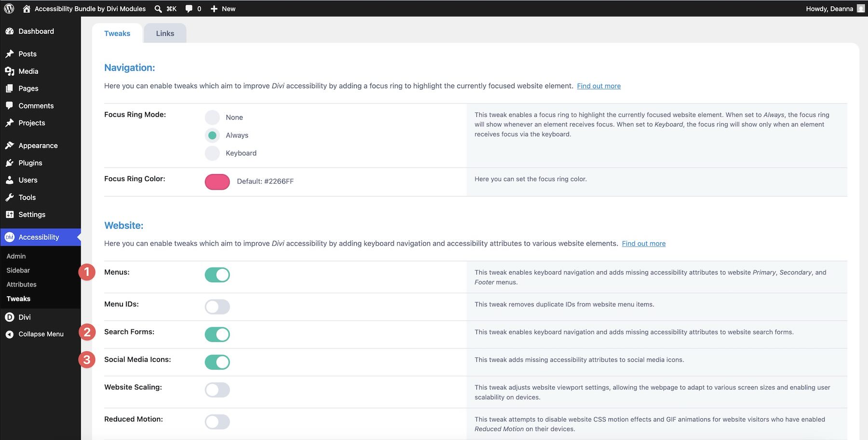Screen dimensions: 868x440
Task: Click the Website: section heading
Action: [124, 225]
